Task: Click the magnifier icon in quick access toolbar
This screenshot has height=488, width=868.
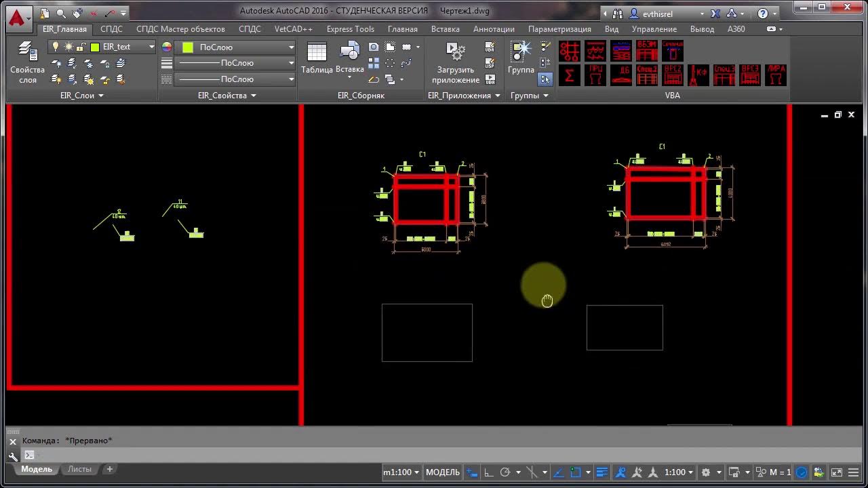Action: [61, 13]
